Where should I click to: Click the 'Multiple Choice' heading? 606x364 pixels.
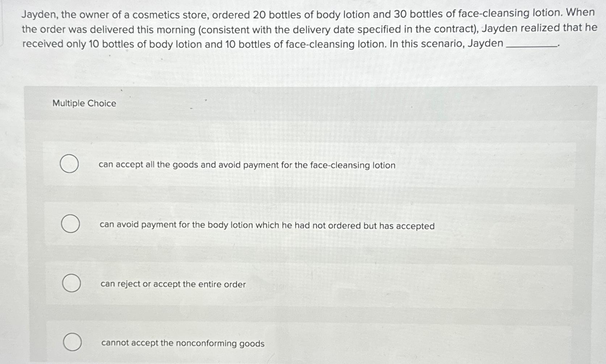coord(84,104)
